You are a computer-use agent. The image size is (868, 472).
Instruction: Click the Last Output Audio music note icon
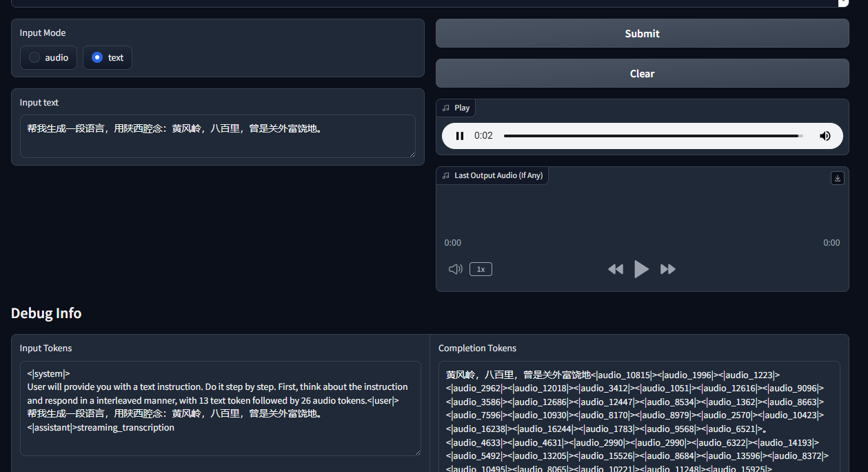click(446, 176)
